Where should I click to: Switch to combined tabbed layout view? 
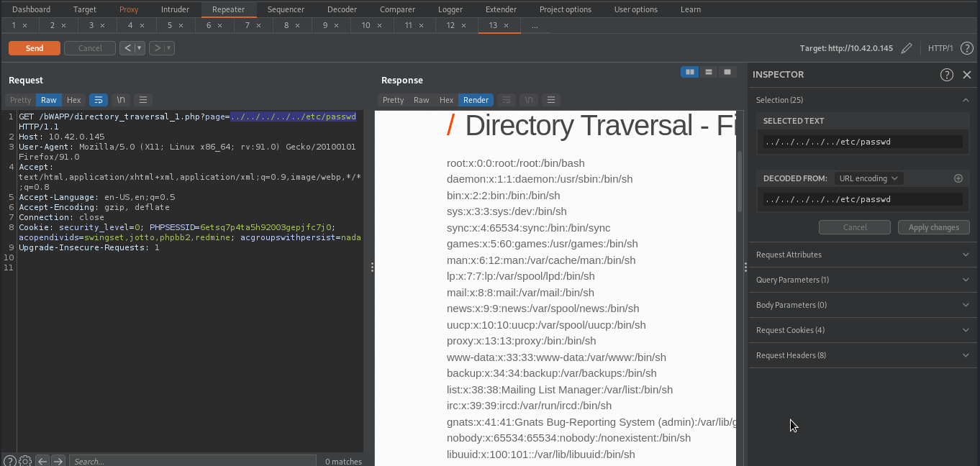tap(727, 72)
